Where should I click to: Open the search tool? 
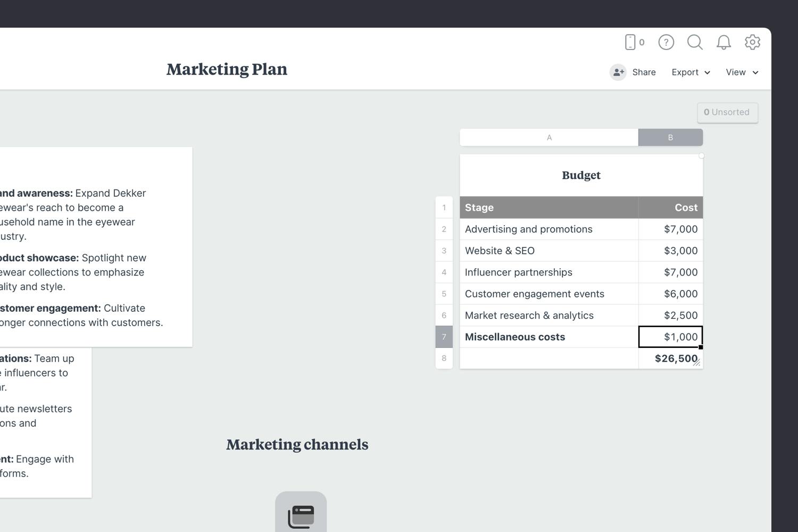[695, 42]
